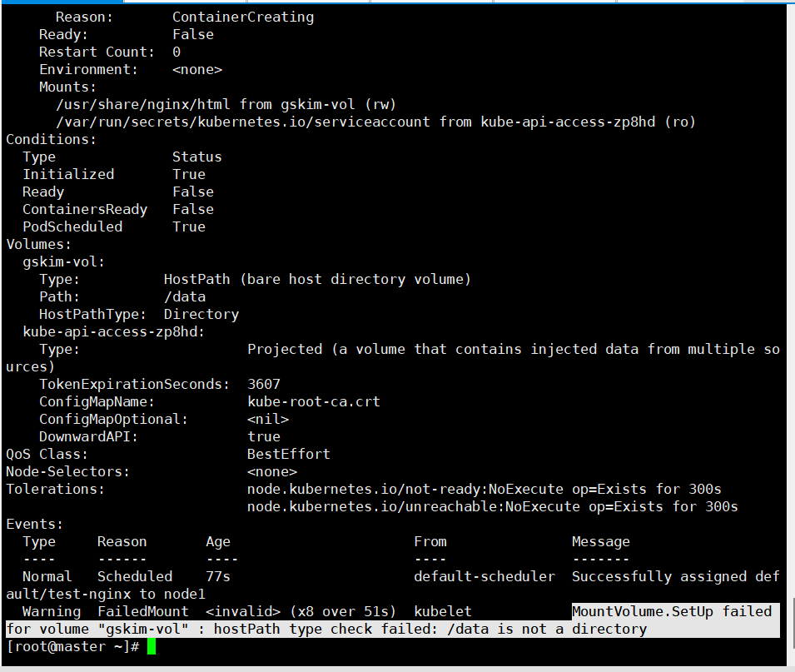Click the Mounts: heading
The image size is (795, 672).
pos(67,87)
